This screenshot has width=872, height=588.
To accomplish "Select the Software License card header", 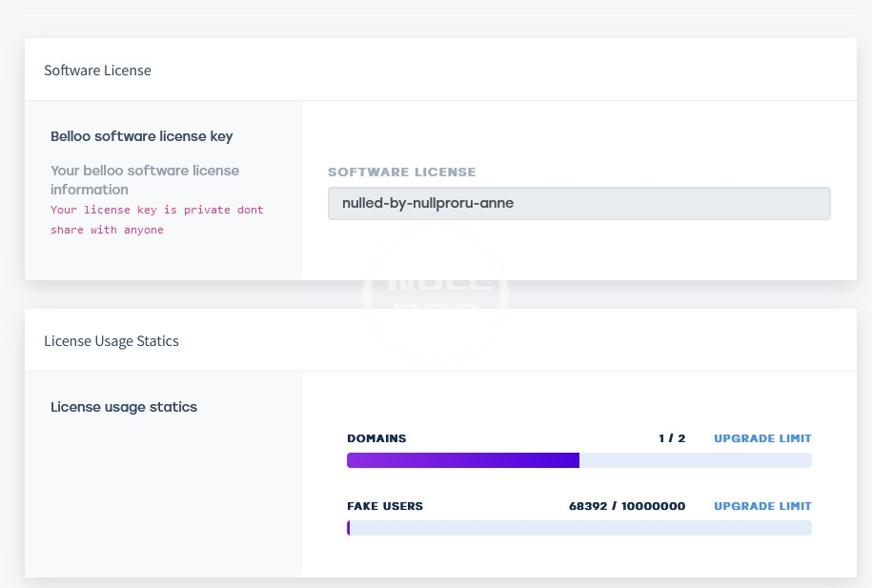I will [97, 71].
